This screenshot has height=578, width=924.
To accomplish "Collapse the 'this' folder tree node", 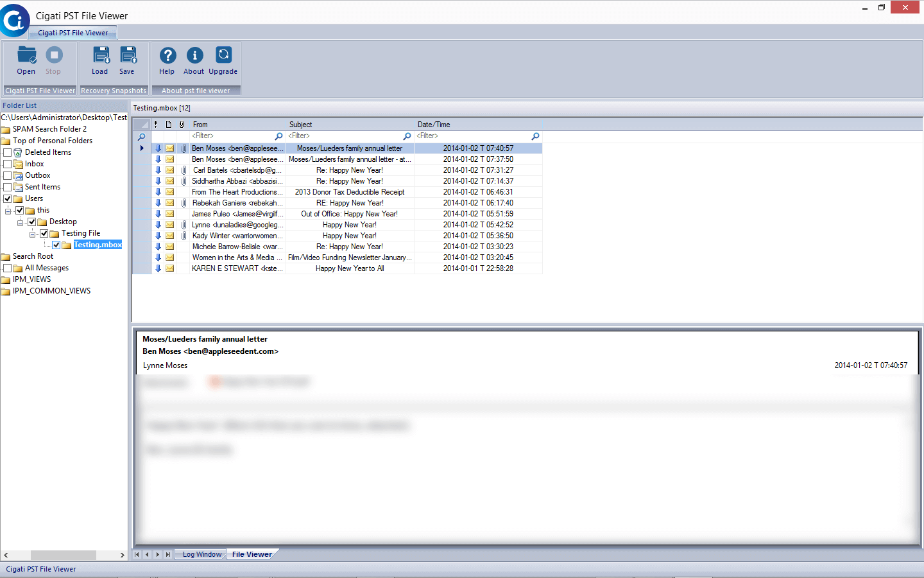I will coord(8,211).
